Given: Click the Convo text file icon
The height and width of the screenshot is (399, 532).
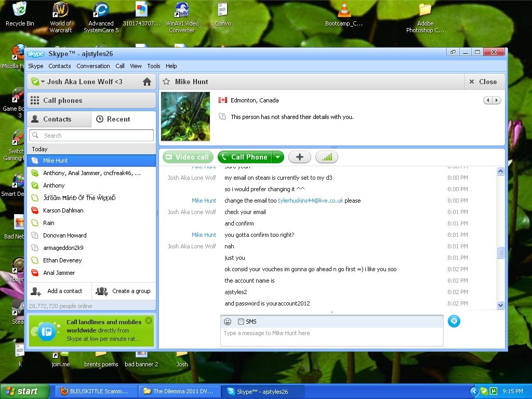Looking at the screenshot, I should [x=222, y=14].
